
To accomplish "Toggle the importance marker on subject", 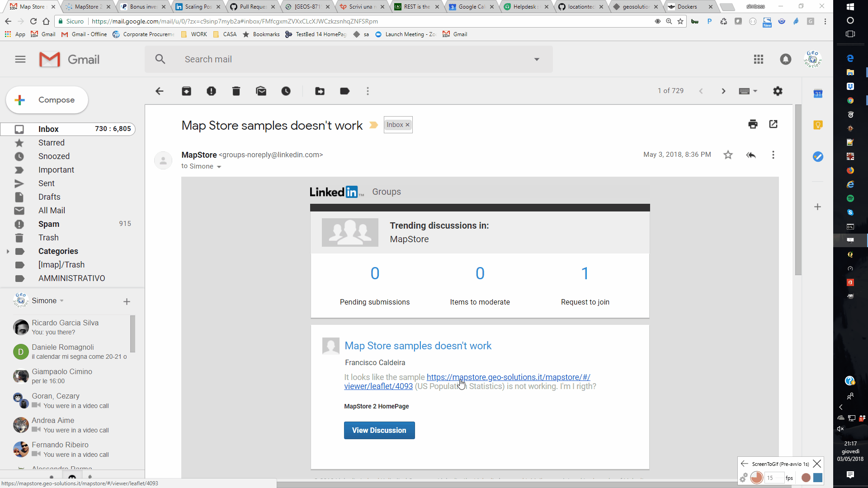I will click(x=373, y=125).
